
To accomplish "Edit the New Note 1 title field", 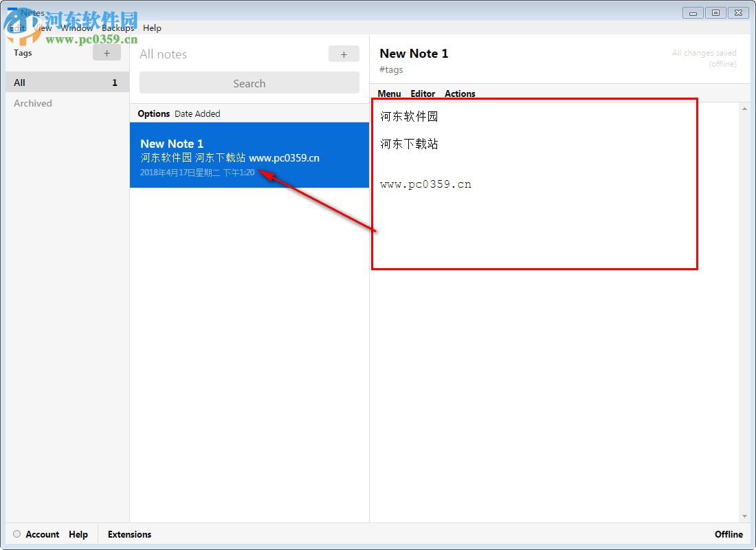I will point(414,54).
